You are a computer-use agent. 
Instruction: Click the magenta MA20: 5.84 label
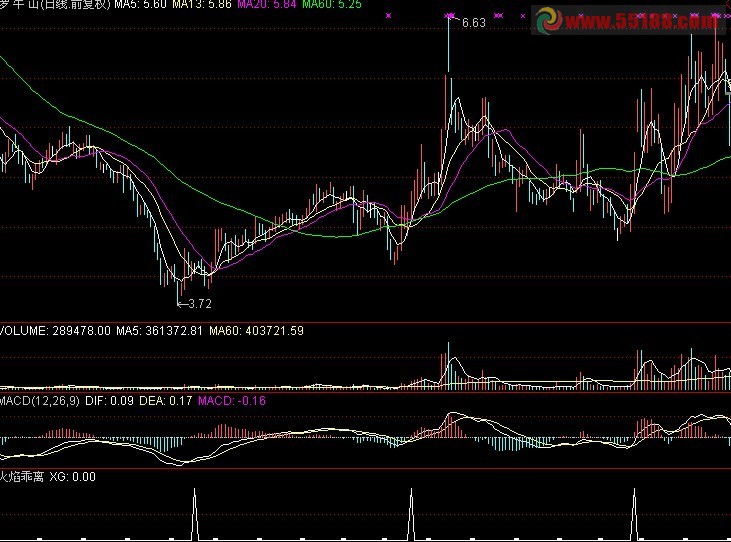point(267,4)
